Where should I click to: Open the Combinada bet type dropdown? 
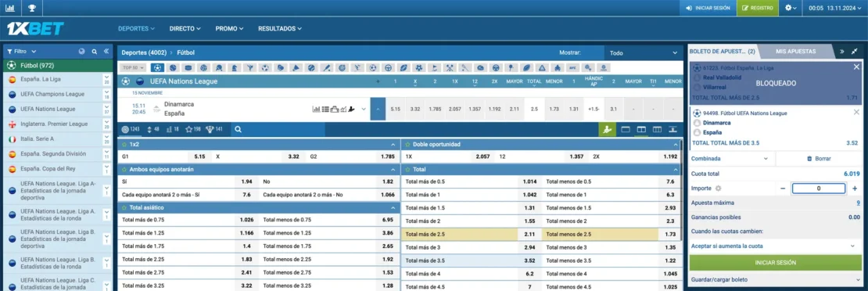pos(730,159)
